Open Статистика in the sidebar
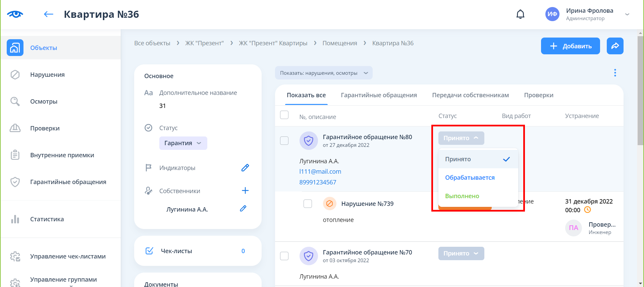Image resolution: width=644 pixels, height=287 pixels. 47,219
